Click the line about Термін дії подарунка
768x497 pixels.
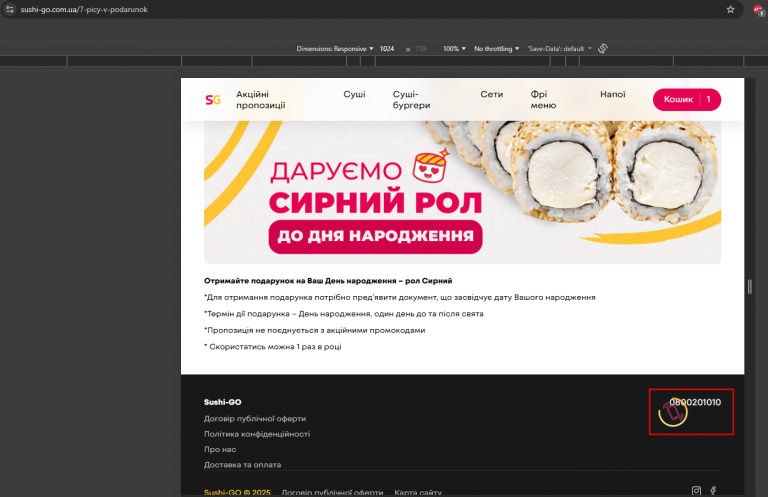(343, 314)
